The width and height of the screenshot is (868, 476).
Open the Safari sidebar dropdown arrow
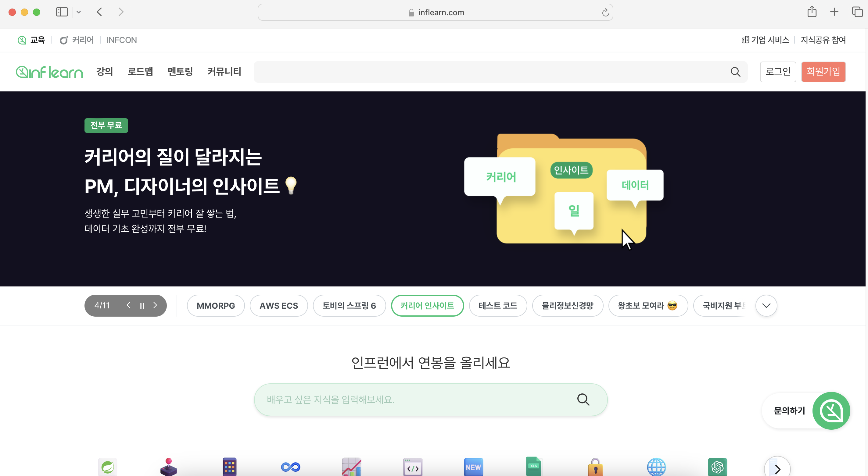[78, 12]
